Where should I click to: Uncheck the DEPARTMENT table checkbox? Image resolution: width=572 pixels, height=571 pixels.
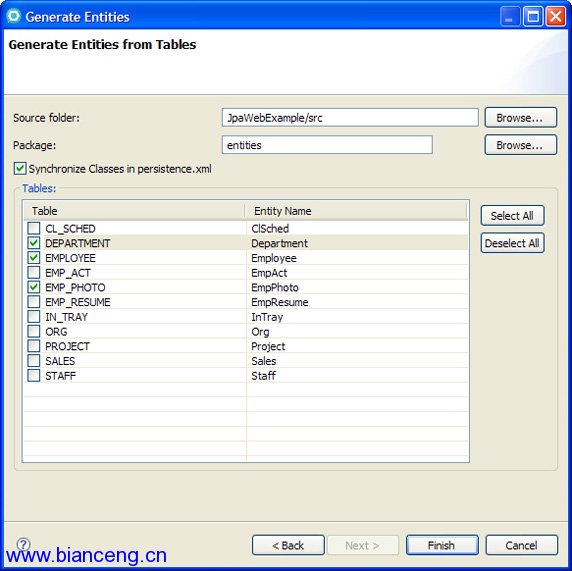click(x=34, y=243)
